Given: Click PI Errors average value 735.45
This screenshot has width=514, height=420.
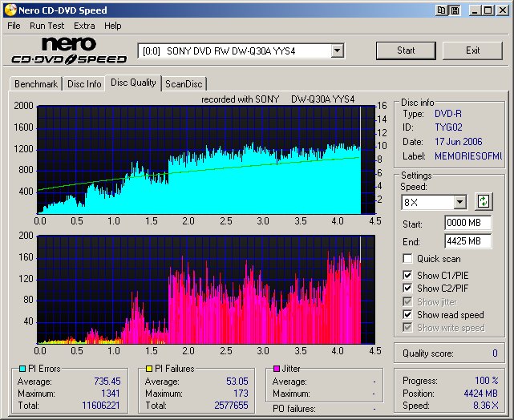Looking at the screenshot, I should [x=107, y=382].
